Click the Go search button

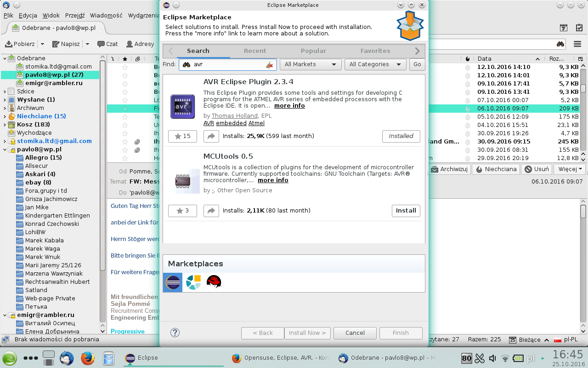click(x=417, y=64)
